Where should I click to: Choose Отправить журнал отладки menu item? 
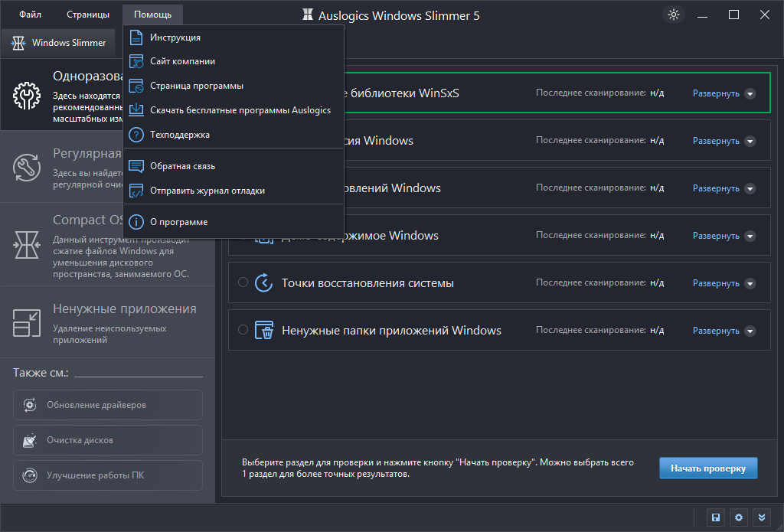(x=234, y=191)
